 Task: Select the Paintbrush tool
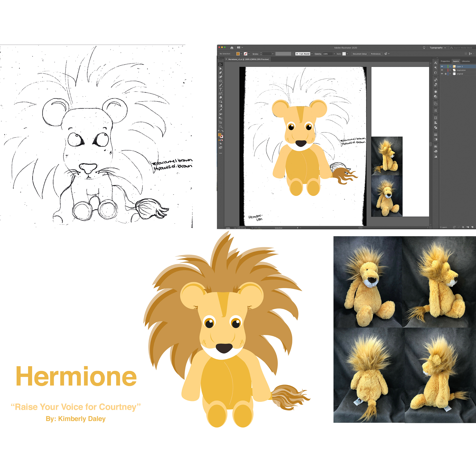(x=221, y=85)
